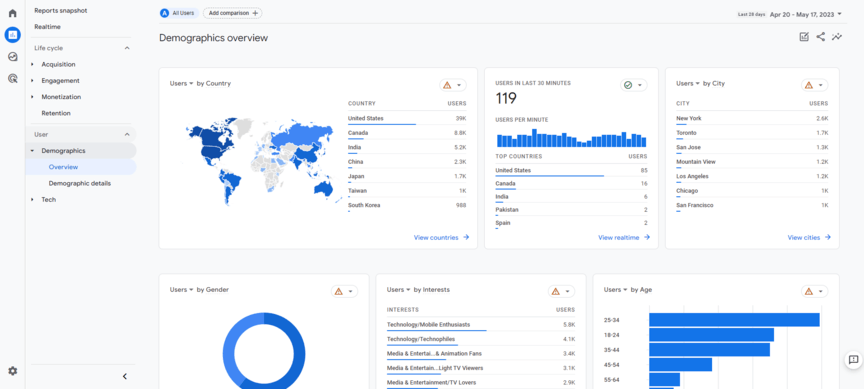
Task: Open the Admin settings gear
Action: (x=12, y=371)
